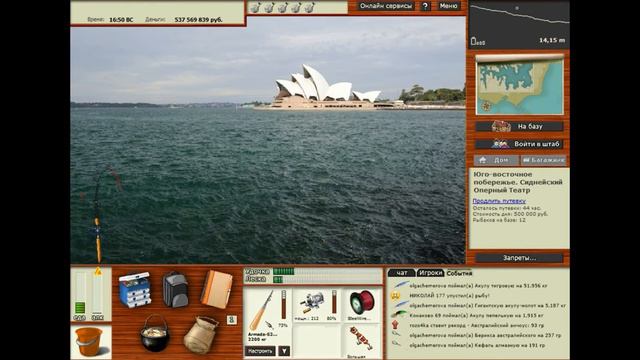Image resolution: width=640 pixels, height=360 pixels.
Task: Click the Дом button
Action: coord(496,160)
